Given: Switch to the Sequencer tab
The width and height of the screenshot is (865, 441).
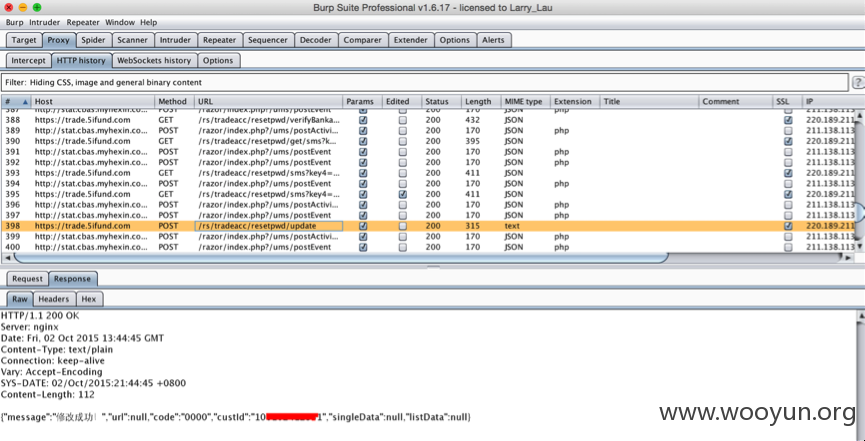Looking at the screenshot, I should [268, 40].
